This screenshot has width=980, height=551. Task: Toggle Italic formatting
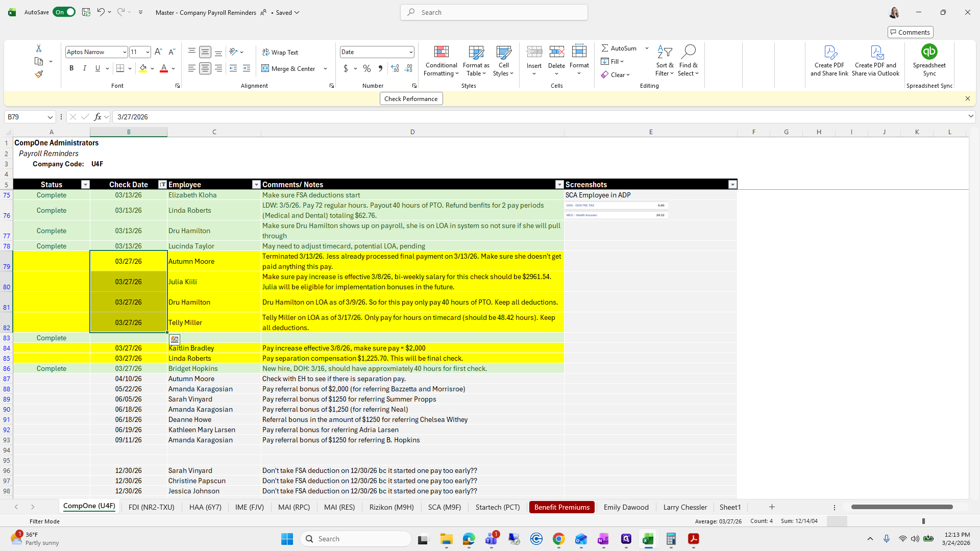point(85,68)
